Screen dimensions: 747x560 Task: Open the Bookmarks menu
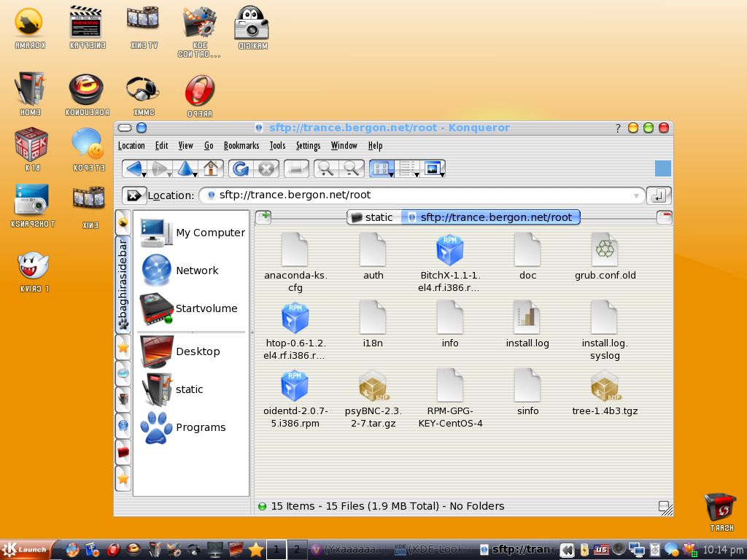click(x=241, y=146)
